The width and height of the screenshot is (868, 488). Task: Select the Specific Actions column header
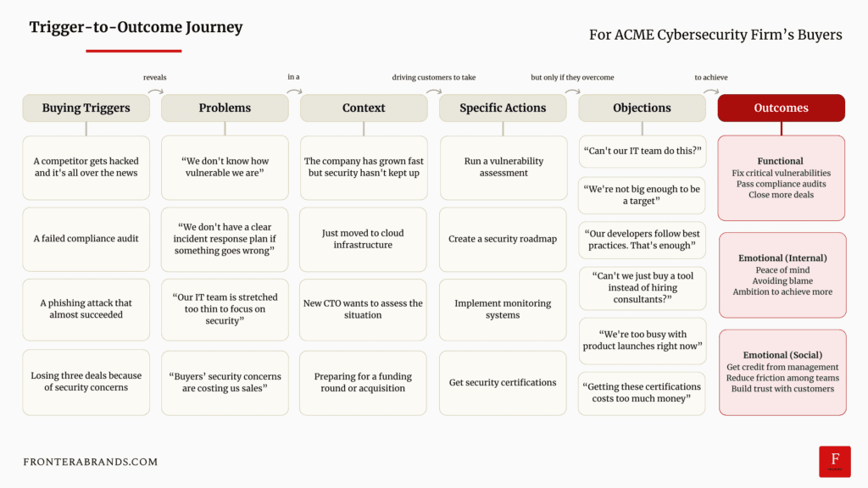[503, 108]
